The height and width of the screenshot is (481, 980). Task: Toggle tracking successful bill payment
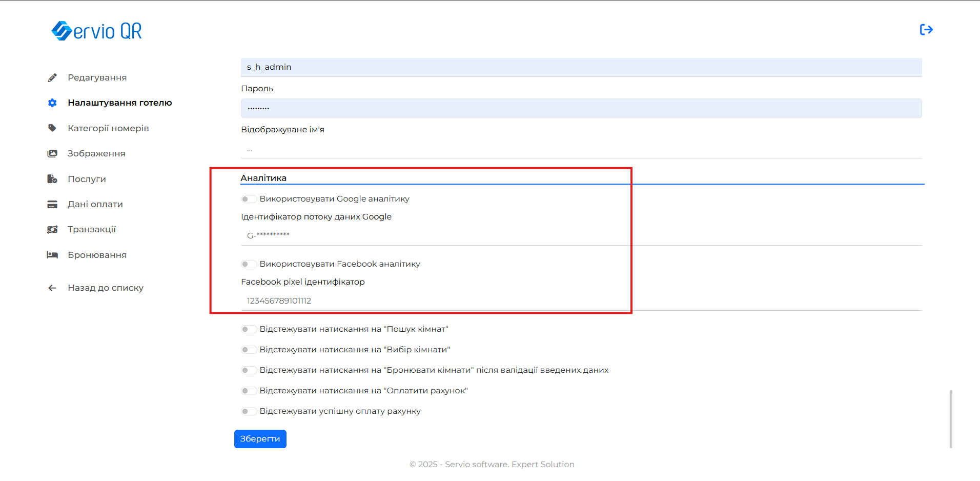click(249, 411)
